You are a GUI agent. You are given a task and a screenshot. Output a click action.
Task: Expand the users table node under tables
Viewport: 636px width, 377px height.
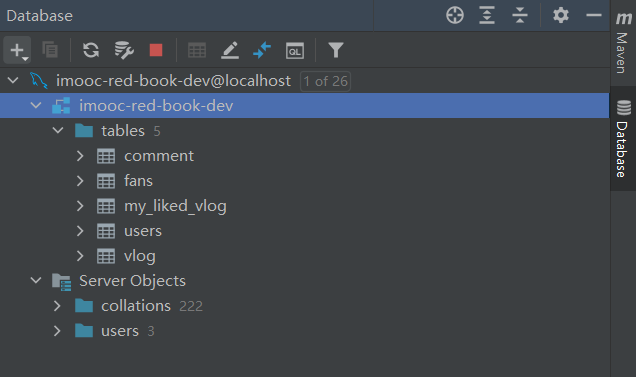click(x=80, y=231)
